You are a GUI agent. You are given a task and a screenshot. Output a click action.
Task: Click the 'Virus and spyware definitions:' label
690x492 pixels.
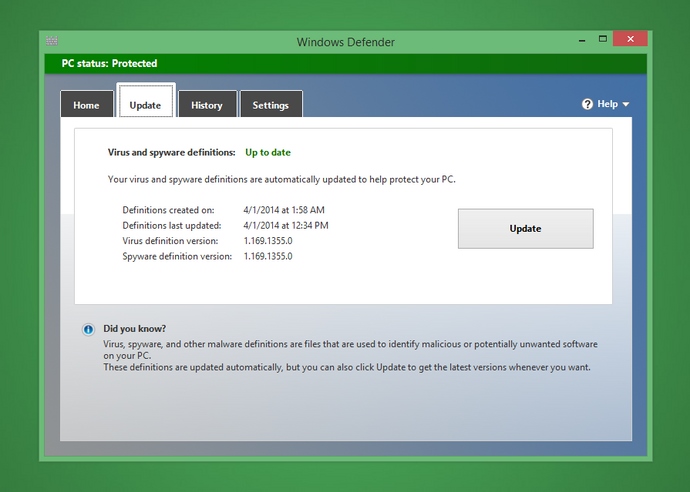172,153
